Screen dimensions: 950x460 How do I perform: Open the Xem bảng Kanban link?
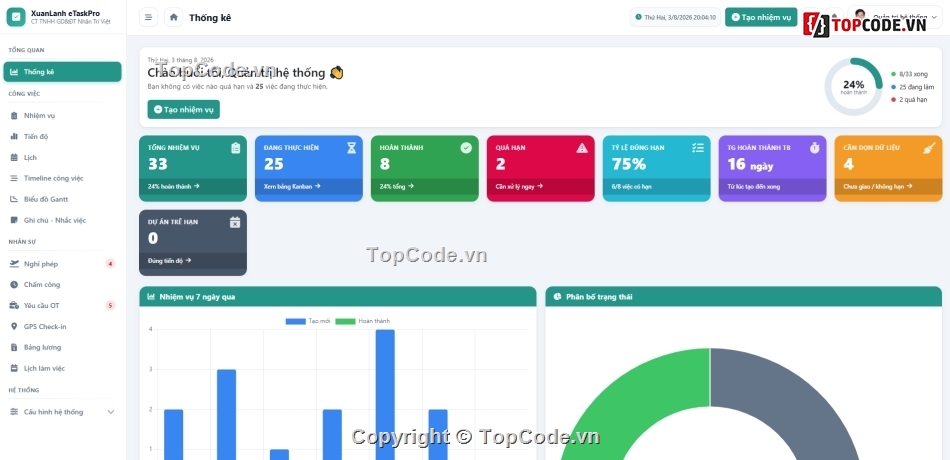click(292, 187)
